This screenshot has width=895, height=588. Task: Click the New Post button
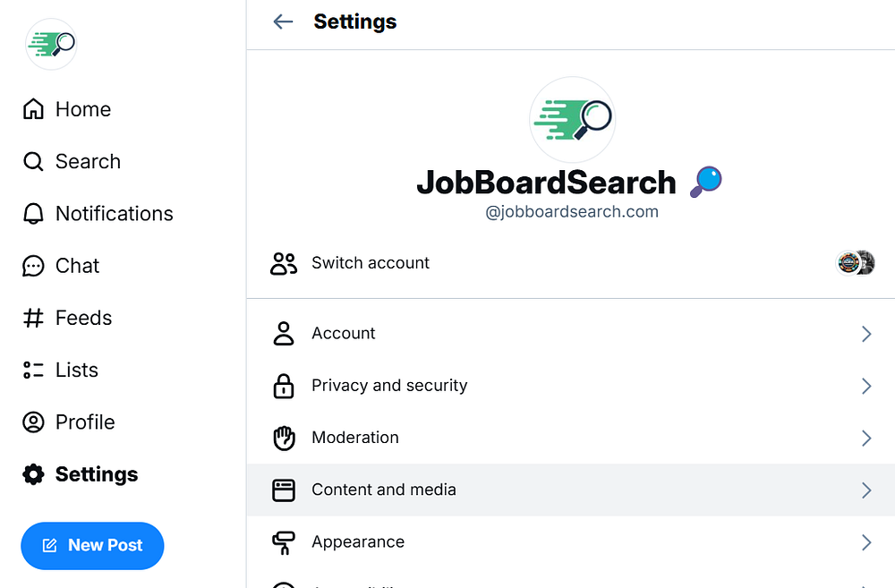click(92, 545)
